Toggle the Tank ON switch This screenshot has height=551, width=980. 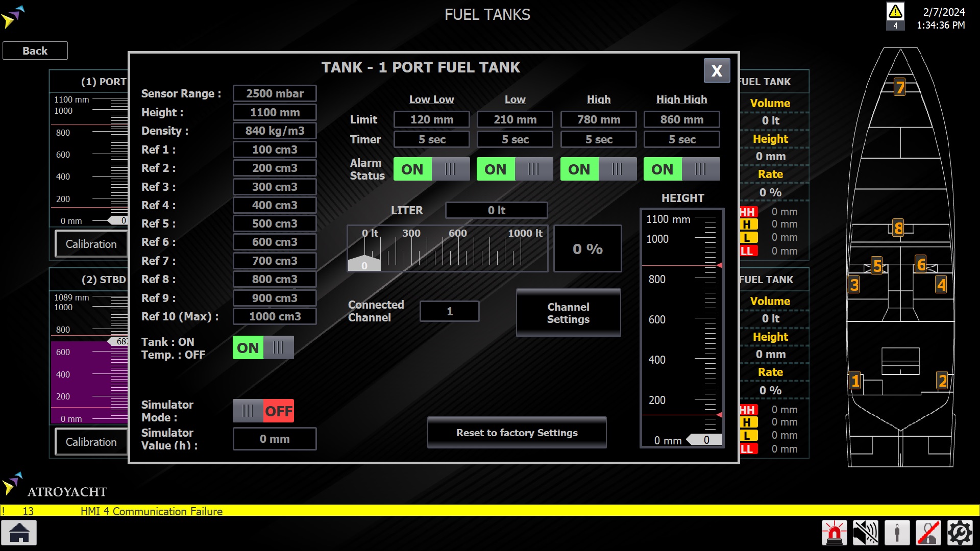263,348
